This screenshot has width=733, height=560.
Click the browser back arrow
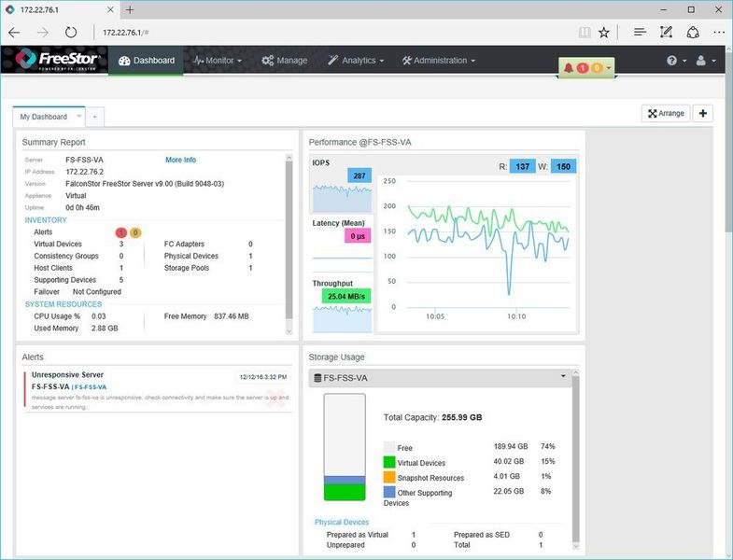click(15, 33)
